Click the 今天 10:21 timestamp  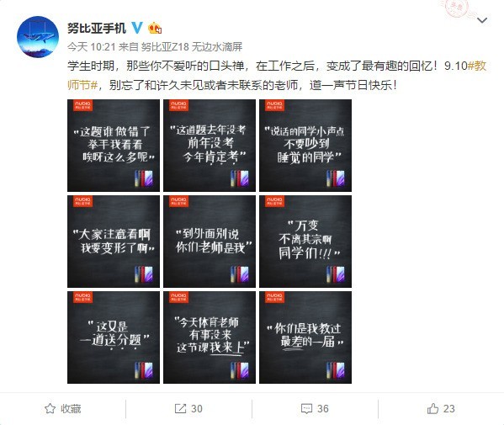click(x=91, y=47)
